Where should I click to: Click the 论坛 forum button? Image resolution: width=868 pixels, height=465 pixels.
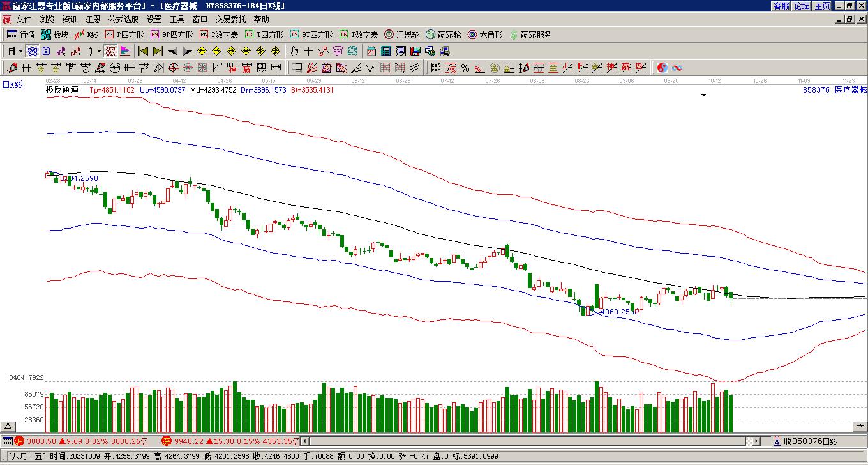[x=802, y=5]
